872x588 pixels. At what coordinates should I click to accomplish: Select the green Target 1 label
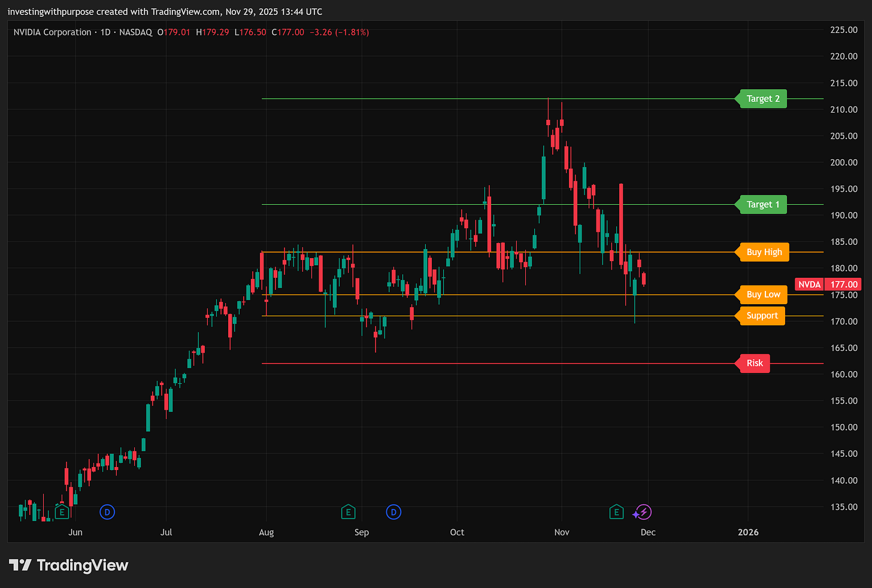(761, 205)
